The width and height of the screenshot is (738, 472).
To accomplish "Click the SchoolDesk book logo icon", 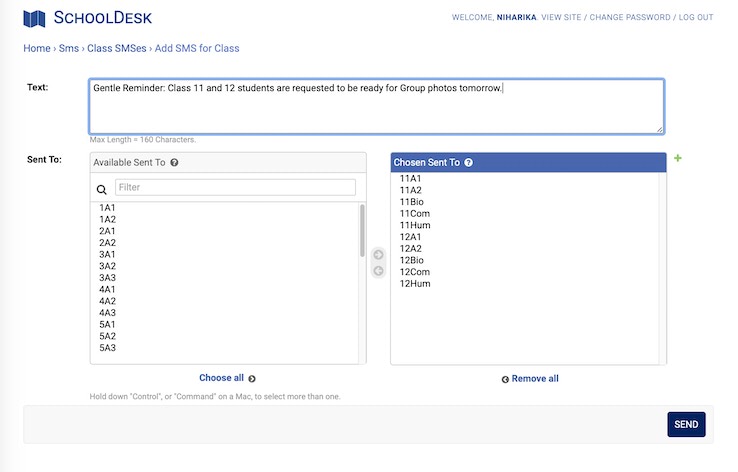I will tap(34, 18).
